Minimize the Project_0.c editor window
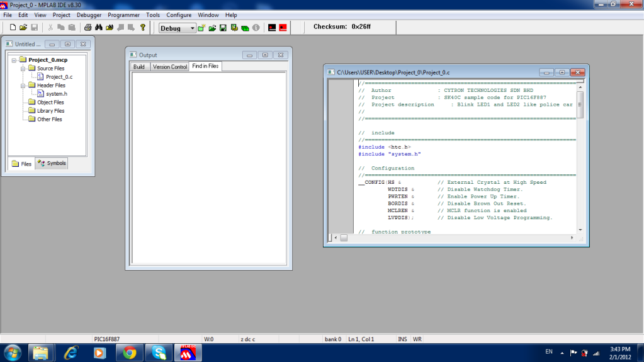This screenshot has height=362, width=644. [x=546, y=72]
